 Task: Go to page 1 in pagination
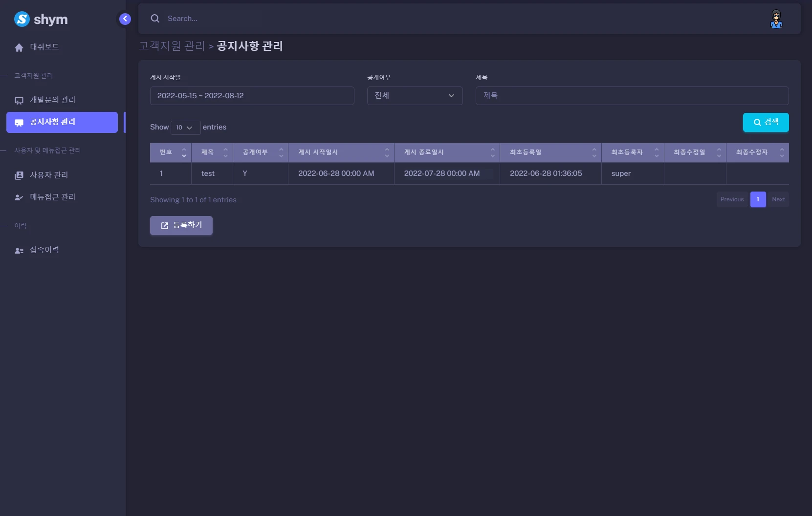[758, 199]
